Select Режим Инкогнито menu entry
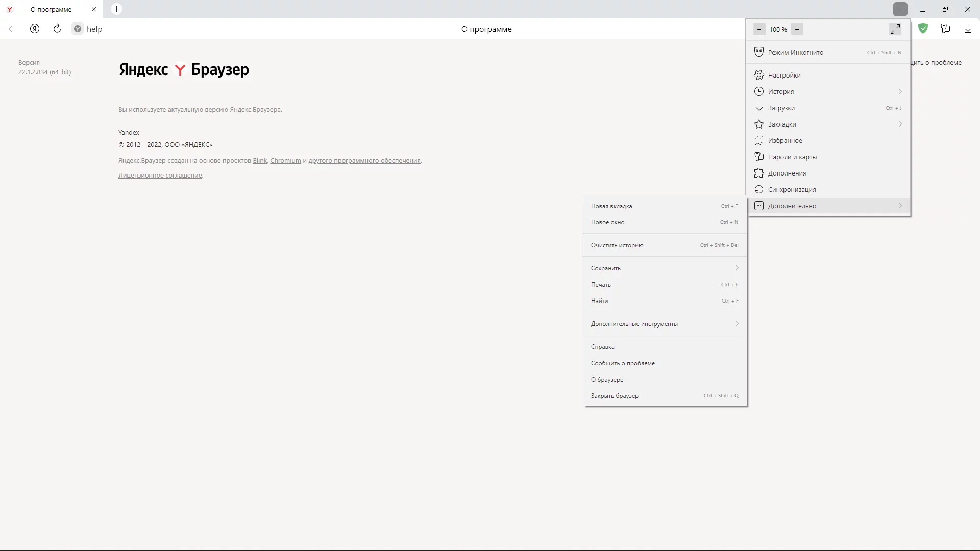This screenshot has width=980, height=551. [x=828, y=52]
